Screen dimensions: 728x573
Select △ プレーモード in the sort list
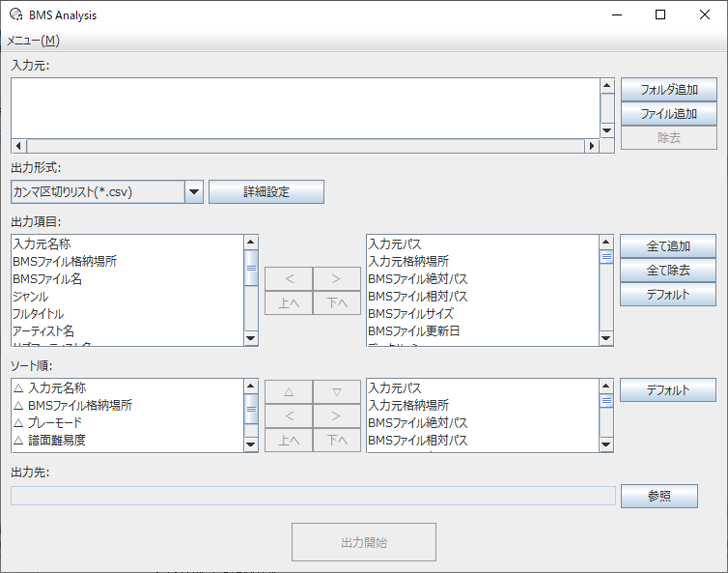click(127, 422)
